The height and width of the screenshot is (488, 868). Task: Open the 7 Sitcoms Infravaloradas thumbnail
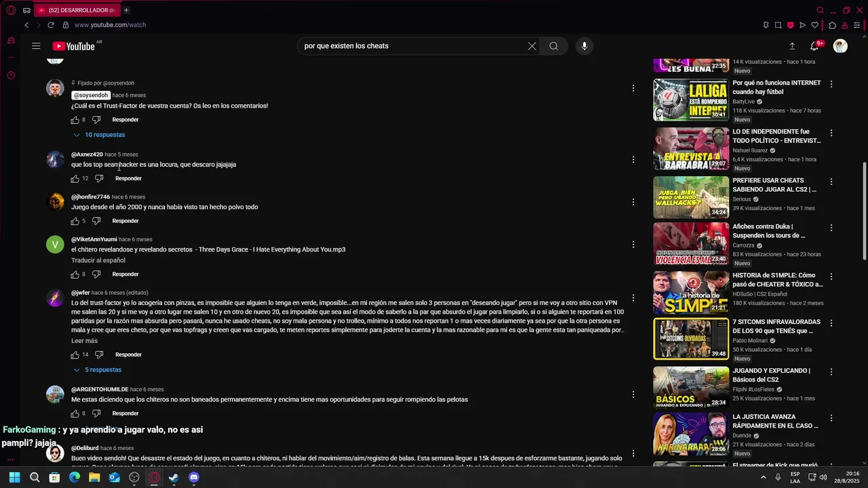pyautogui.click(x=691, y=338)
